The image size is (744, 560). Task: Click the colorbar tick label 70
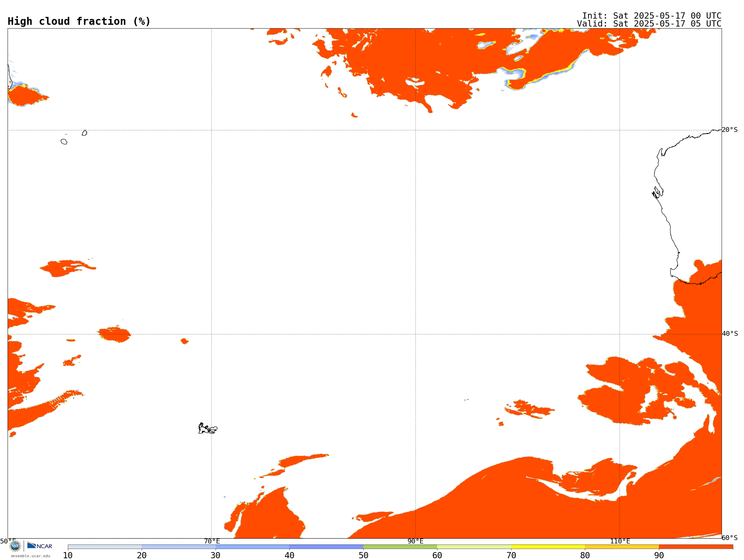[511, 556]
